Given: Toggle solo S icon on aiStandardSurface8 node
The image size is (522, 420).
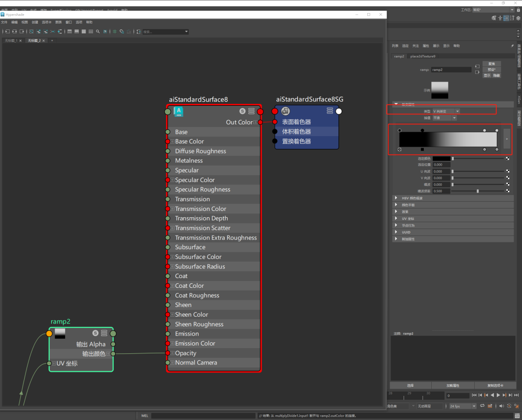Looking at the screenshot, I should 242,111.
